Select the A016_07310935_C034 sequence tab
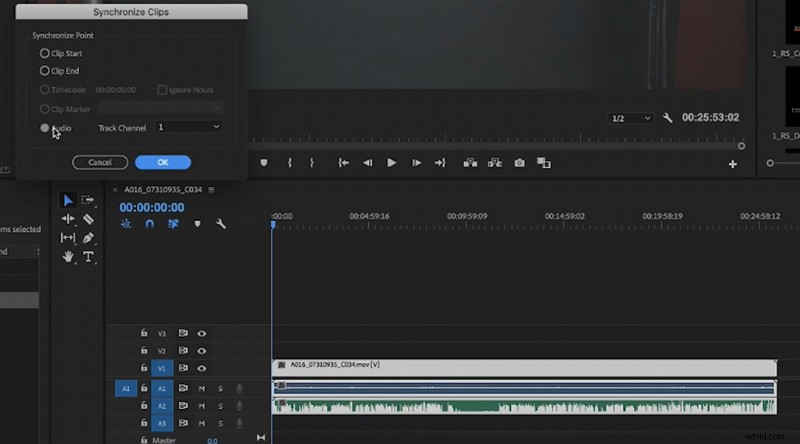Viewport: 800px width, 444px height. tap(163, 189)
